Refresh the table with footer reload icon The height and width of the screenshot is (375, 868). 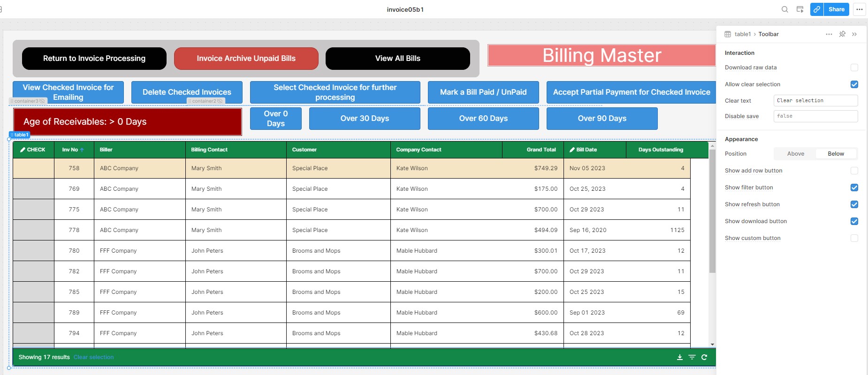click(x=704, y=357)
